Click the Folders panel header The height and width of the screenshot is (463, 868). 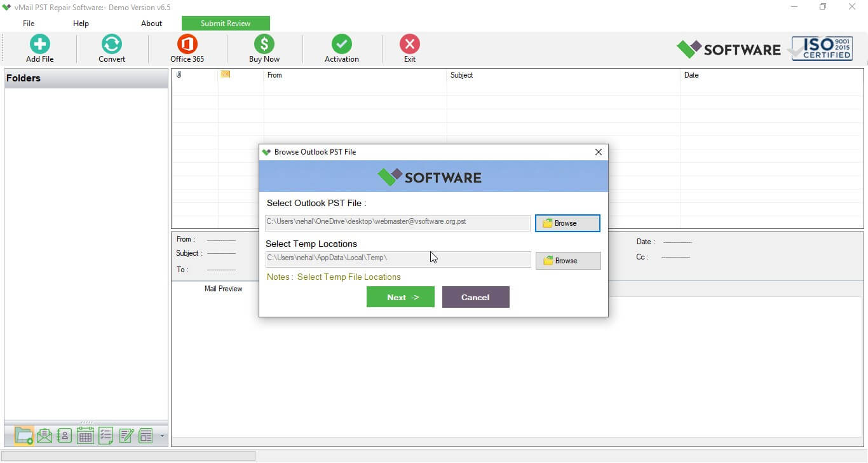86,78
